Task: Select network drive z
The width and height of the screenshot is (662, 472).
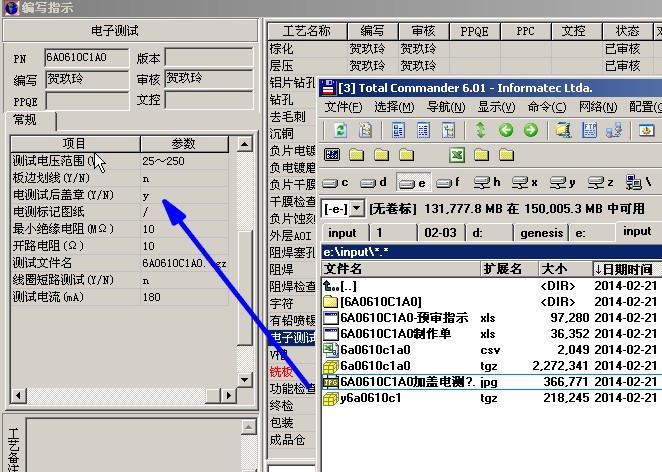Action: click(x=601, y=183)
